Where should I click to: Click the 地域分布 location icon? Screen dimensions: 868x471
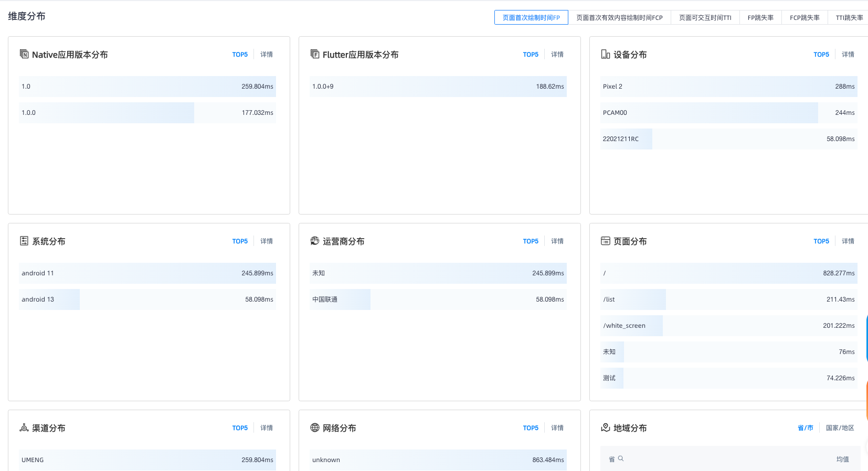tap(606, 427)
